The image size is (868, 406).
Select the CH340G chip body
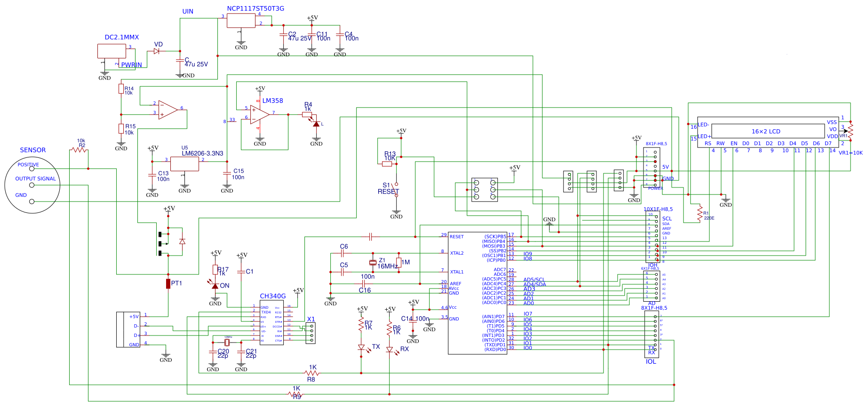[271, 322]
